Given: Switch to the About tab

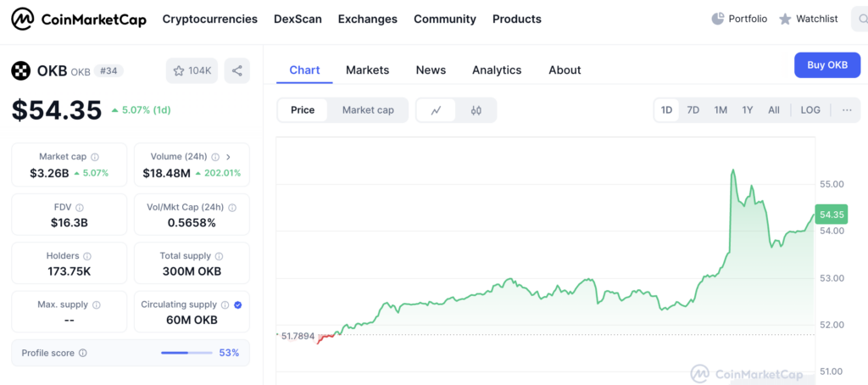Looking at the screenshot, I should (x=565, y=70).
